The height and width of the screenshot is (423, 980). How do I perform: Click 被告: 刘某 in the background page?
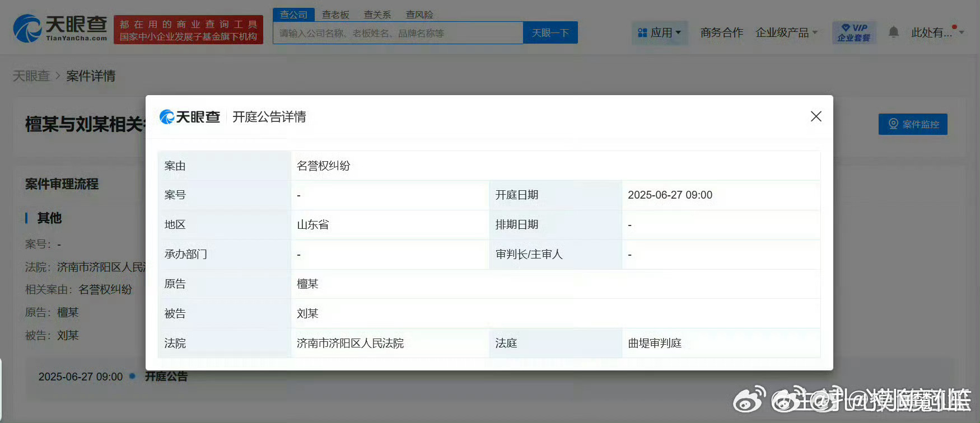pos(52,335)
